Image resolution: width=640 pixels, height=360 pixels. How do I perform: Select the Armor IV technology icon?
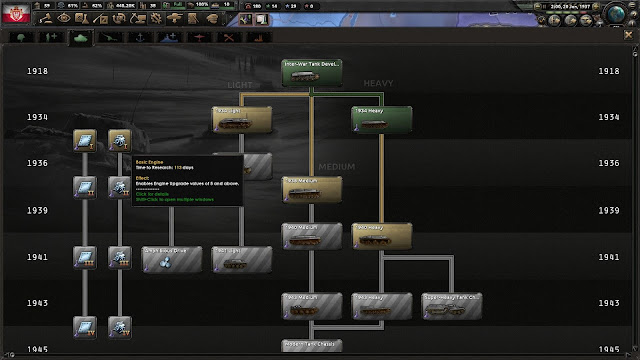[85, 327]
